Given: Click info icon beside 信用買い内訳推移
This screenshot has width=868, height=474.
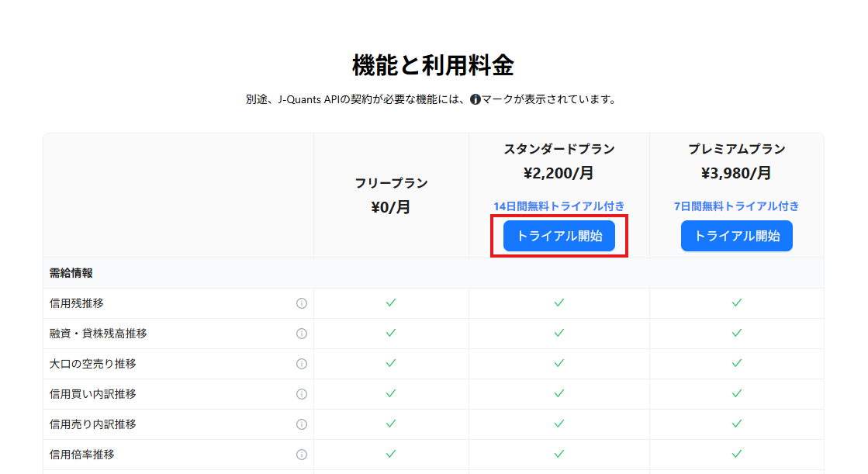Looking at the screenshot, I should tap(302, 394).
